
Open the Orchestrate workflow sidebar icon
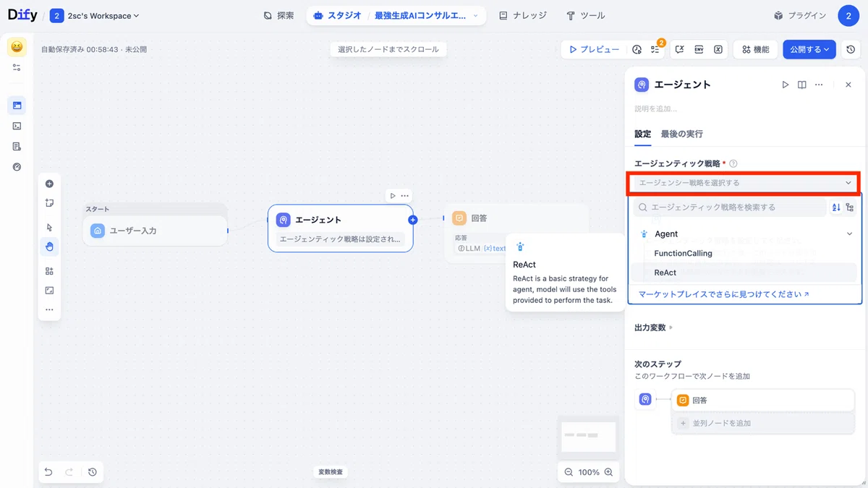17,106
